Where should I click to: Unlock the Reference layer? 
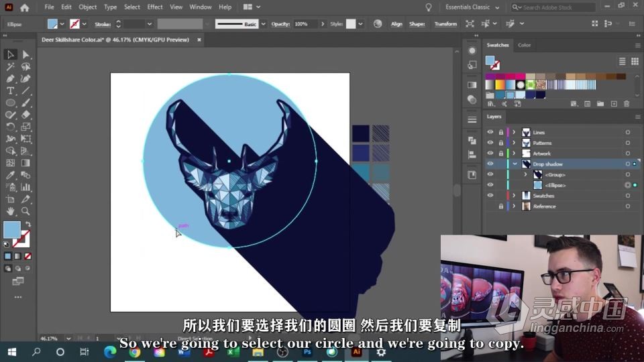click(500, 206)
